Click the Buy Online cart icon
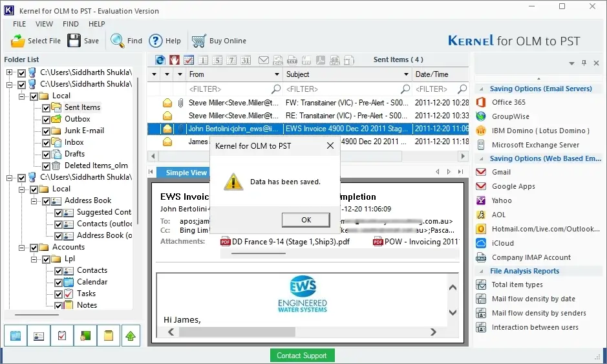The image size is (607, 364). click(198, 41)
